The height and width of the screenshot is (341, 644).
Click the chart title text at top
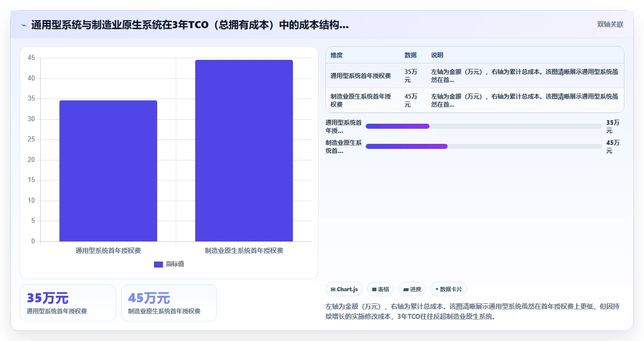pos(190,25)
